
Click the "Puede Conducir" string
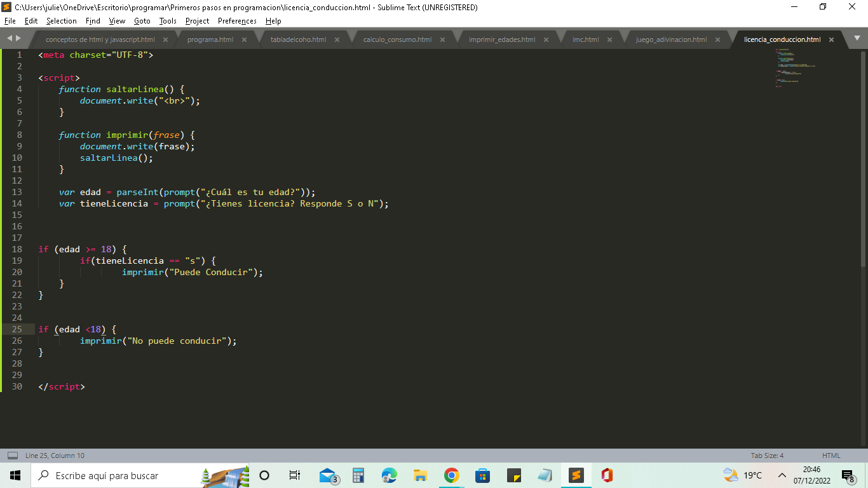[211, 272]
